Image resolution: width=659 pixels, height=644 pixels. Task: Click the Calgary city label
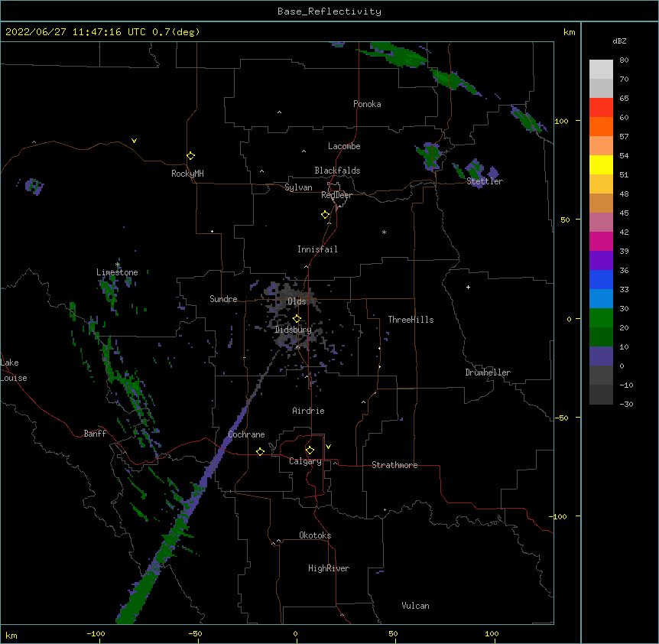tap(306, 461)
